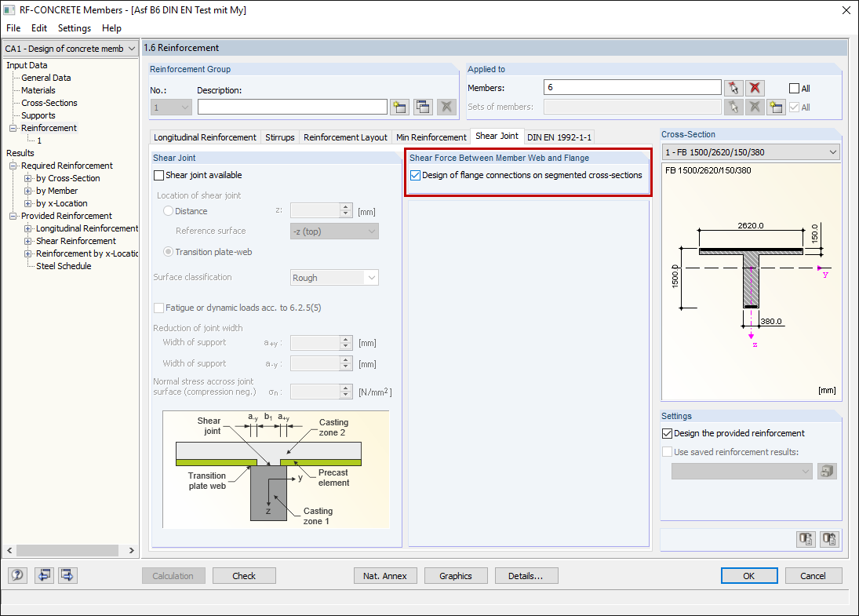Click red X delete members icon

[x=755, y=88]
